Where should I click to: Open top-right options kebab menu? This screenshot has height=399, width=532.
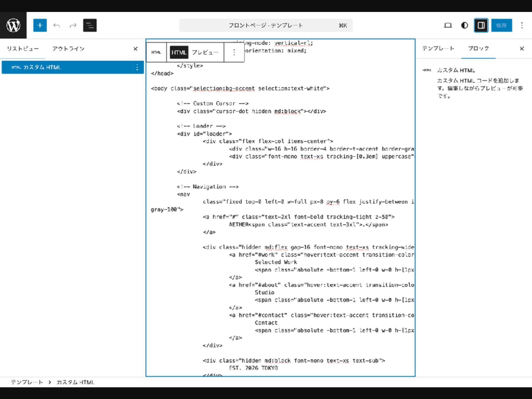coord(522,25)
